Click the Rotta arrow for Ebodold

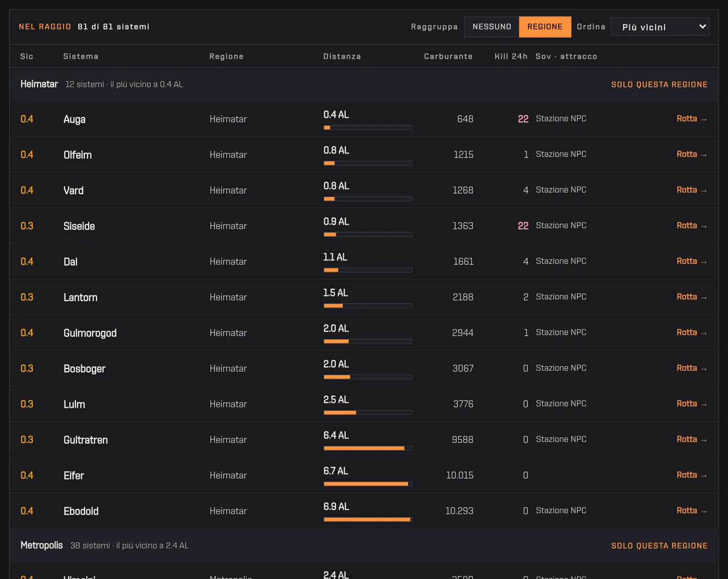[691, 511]
